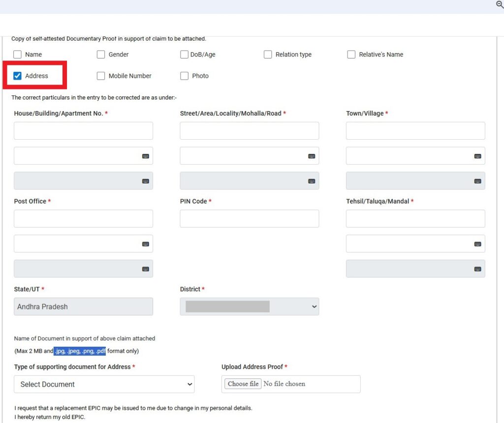Image resolution: width=504 pixels, height=423 pixels.
Task: Click Choose file to upload Address Proof
Action: [x=242, y=384]
